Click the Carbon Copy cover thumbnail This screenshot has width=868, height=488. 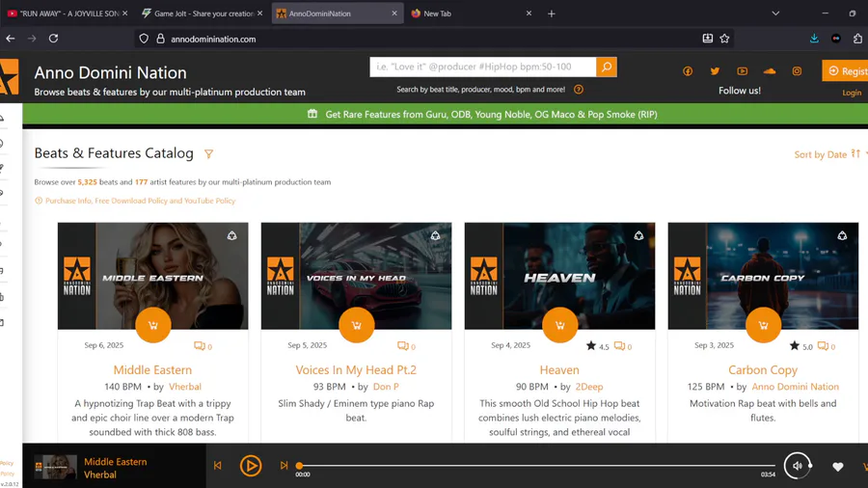point(763,276)
